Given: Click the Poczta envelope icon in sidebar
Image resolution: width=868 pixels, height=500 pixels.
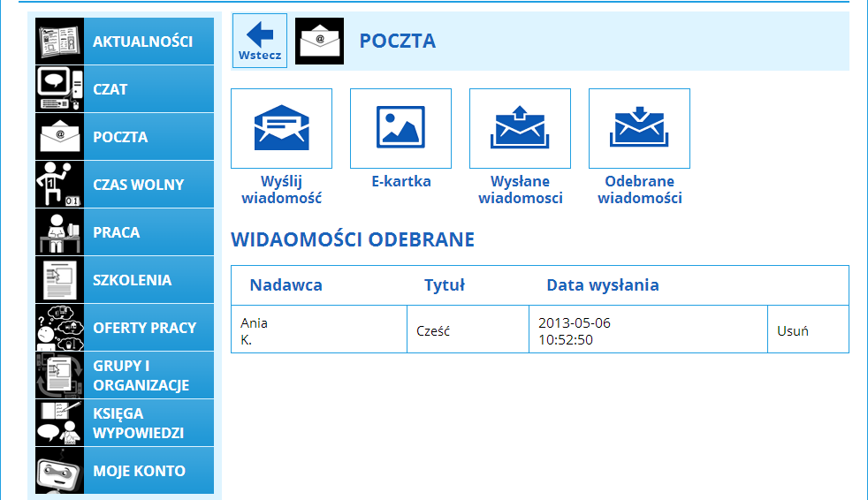Looking at the screenshot, I should 60,137.
